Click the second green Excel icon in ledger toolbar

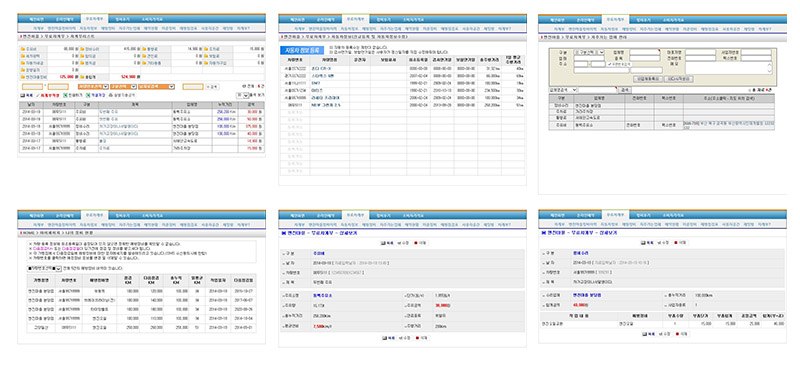(88, 95)
